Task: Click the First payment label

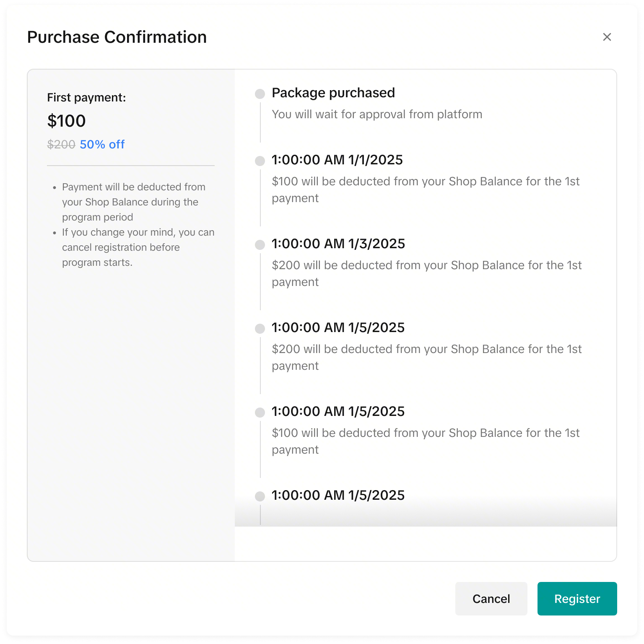Action: click(86, 97)
